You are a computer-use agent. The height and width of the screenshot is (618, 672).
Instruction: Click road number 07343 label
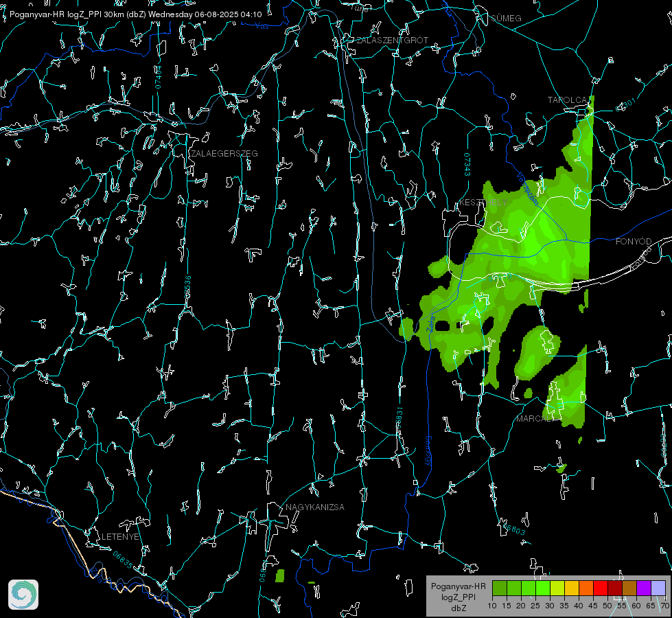tap(467, 164)
